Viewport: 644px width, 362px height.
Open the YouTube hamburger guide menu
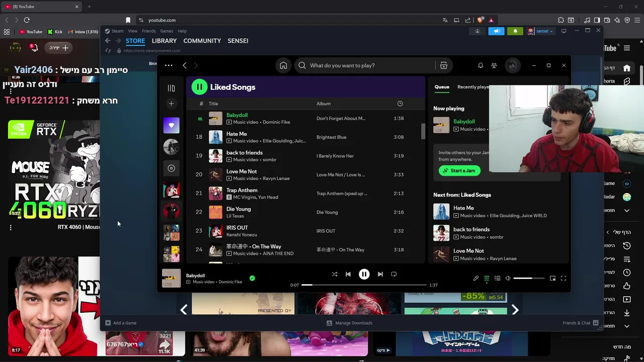[x=627, y=48]
